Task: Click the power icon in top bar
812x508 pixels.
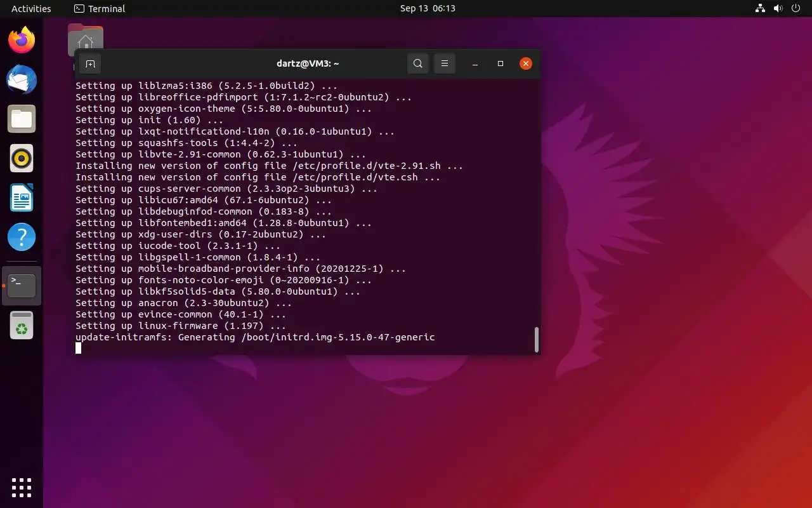Action: point(796,9)
